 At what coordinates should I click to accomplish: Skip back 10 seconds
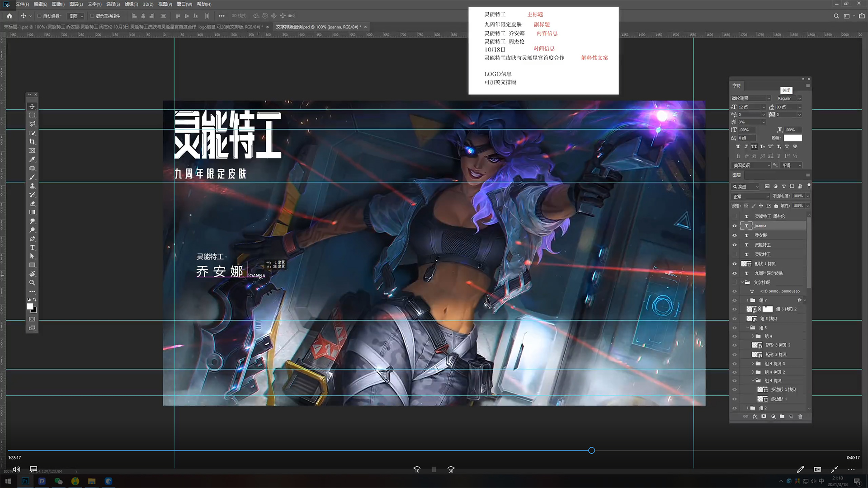pos(417,469)
